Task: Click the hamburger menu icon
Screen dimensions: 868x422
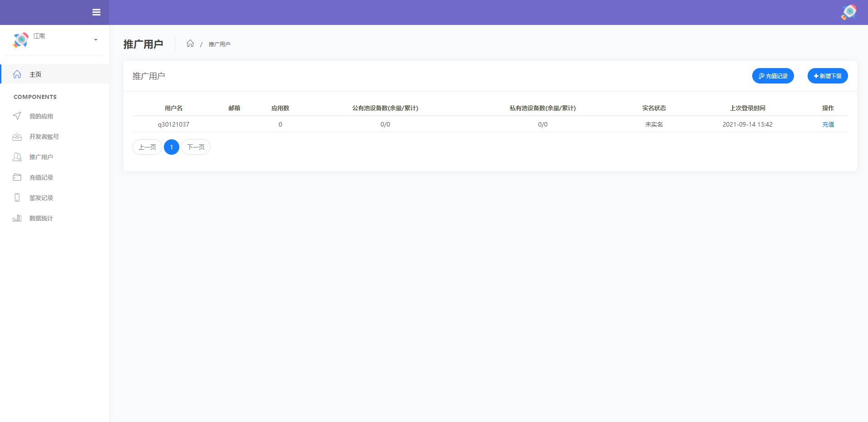Action: tap(96, 12)
